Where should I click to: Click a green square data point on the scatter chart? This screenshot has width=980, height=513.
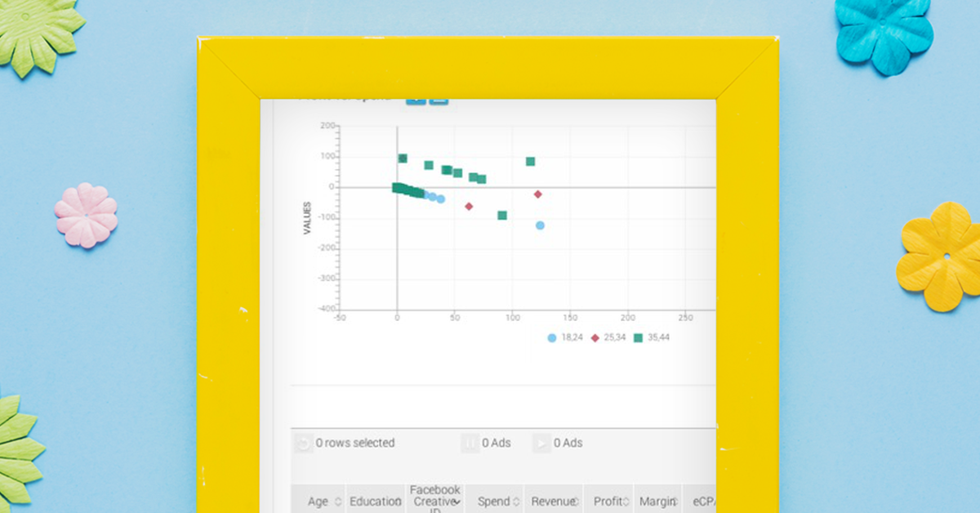(x=532, y=162)
